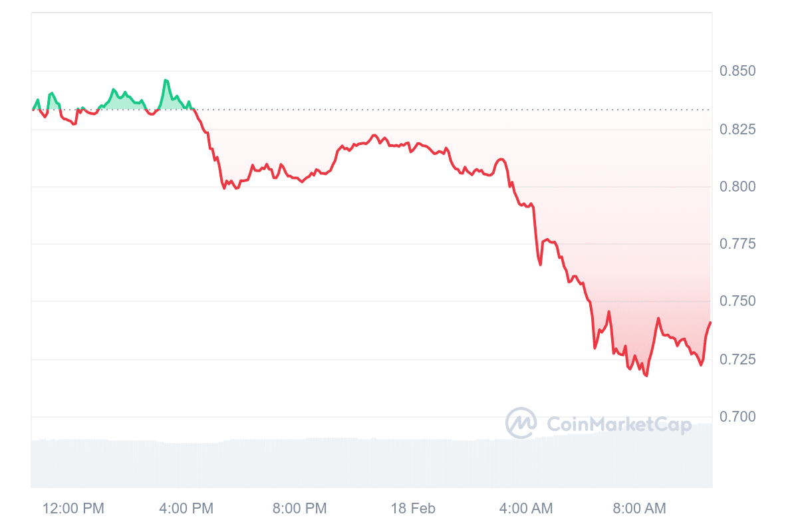
Task: Click the final end point of the price line
Action: 711,323
